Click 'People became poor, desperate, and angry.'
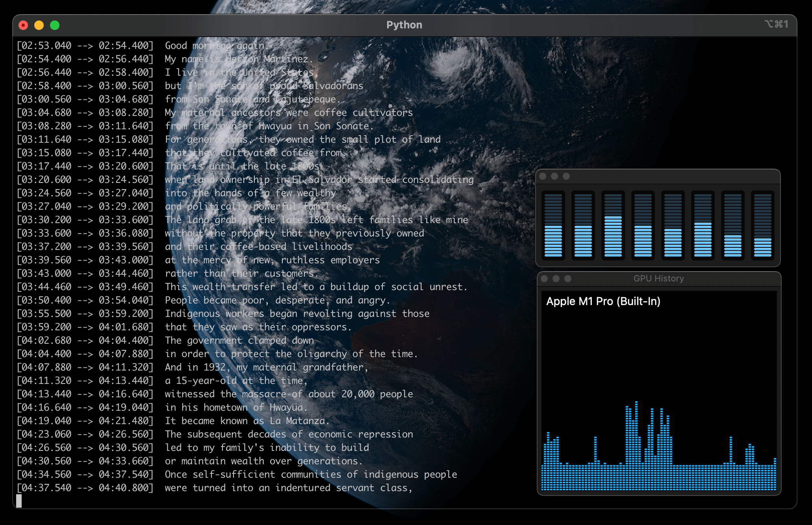Screen dimensions: 812x525 click(x=278, y=300)
